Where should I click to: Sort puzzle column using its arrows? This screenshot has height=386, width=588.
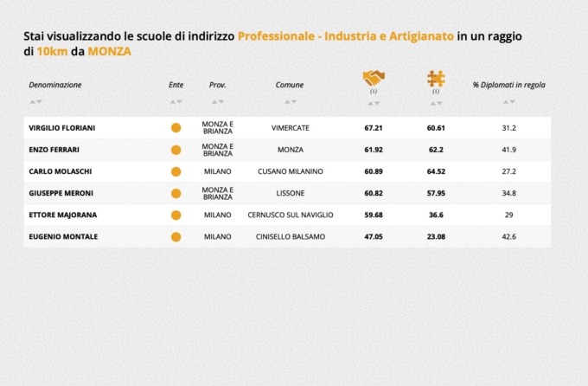[436, 103]
